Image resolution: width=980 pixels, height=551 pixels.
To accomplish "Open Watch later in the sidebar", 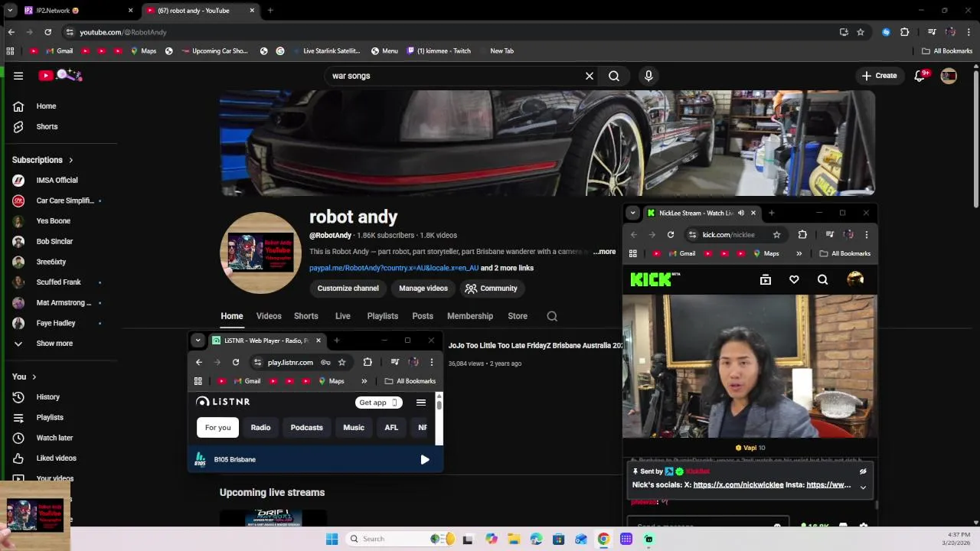I will (54, 438).
